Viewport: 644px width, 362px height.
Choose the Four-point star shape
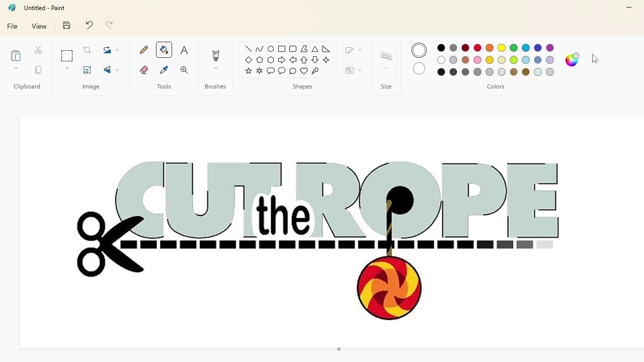(326, 60)
